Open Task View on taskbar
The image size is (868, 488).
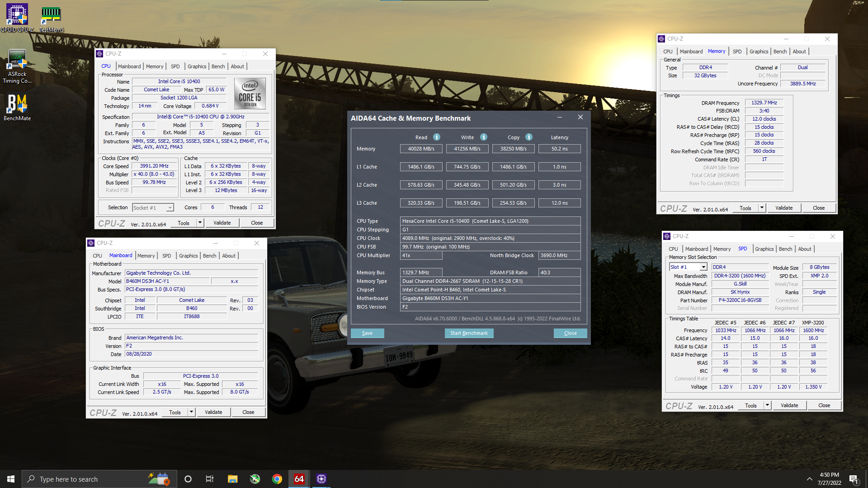point(210,479)
